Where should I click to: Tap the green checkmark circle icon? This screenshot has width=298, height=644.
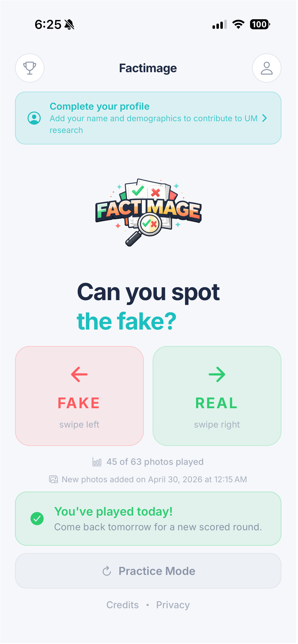click(x=37, y=519)
